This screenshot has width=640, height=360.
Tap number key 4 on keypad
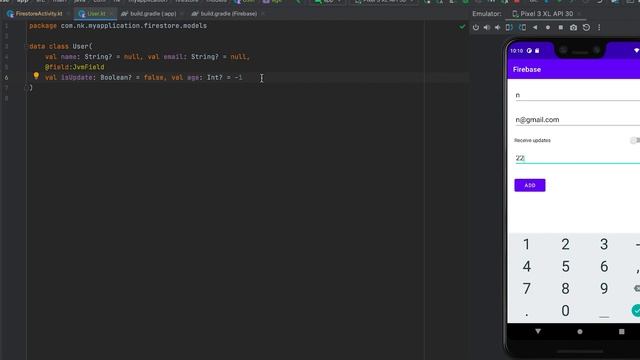(527, 266)
